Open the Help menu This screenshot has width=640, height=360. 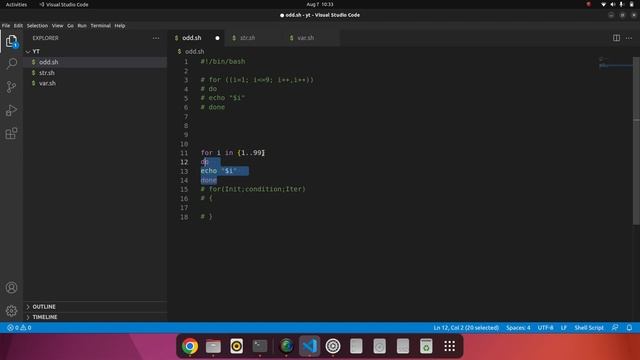click(x=120, y=26)
